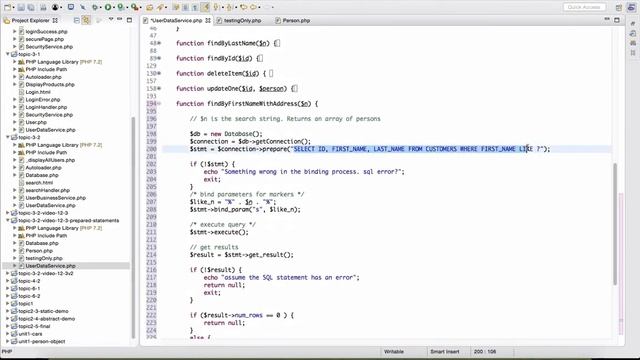Image resolution: width=640 pixels, height=360 pixels.
Task: Click the Search flashlight toolbar icon
Action: pos(161,7)
